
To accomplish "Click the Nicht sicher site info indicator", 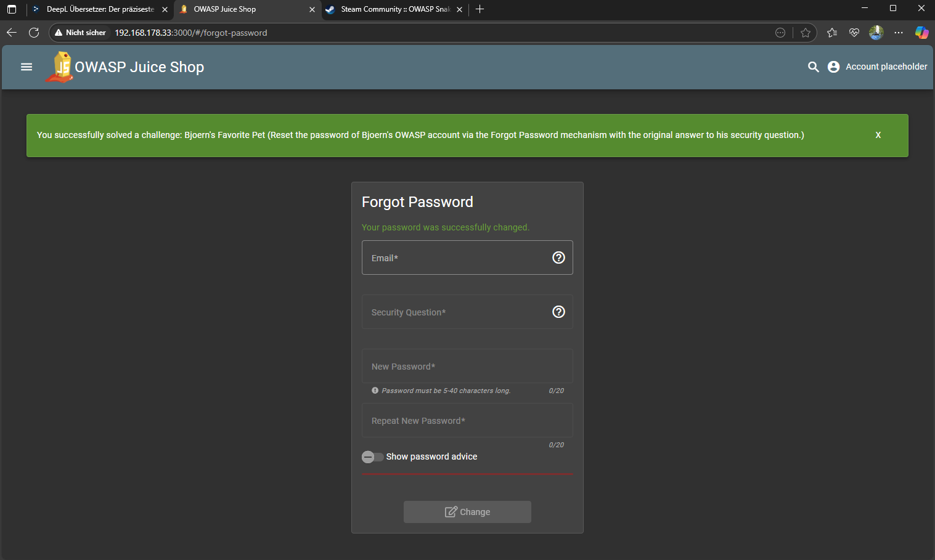I will [80, 33].
